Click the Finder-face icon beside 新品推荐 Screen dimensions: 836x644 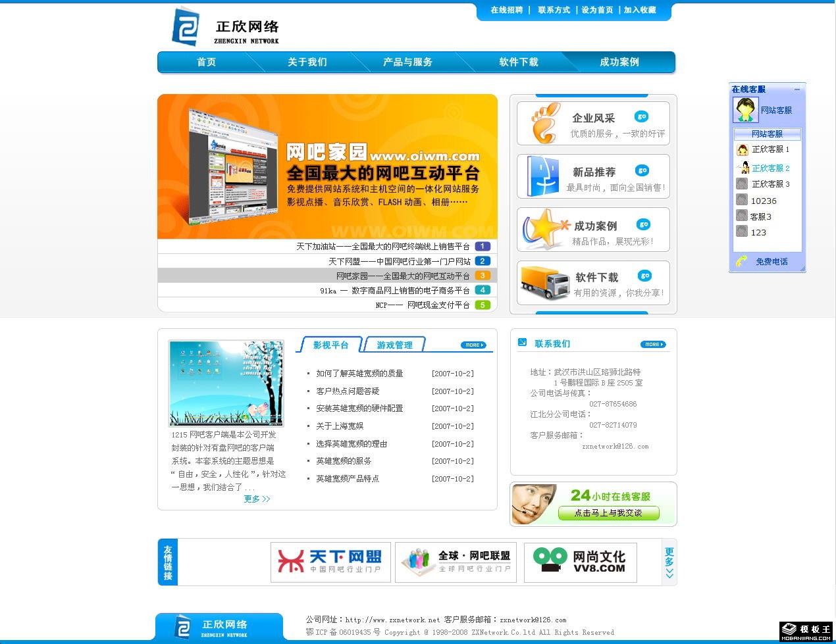[543, 176]
